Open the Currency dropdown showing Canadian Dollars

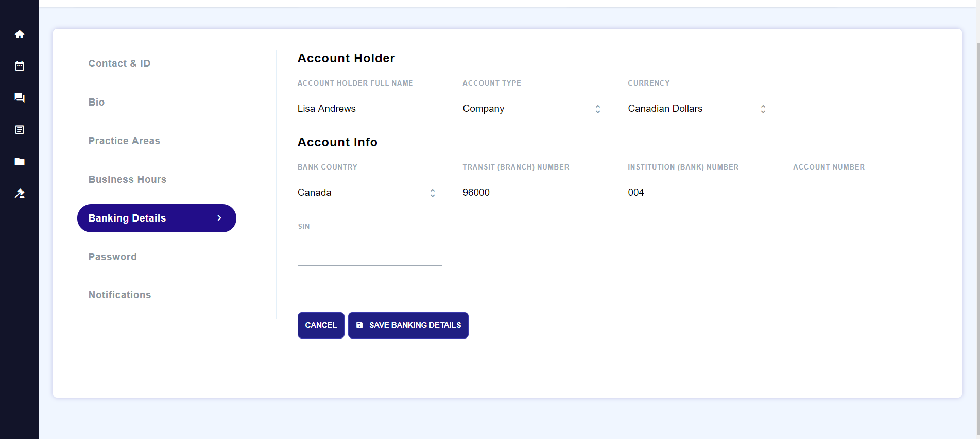(700, 109)
